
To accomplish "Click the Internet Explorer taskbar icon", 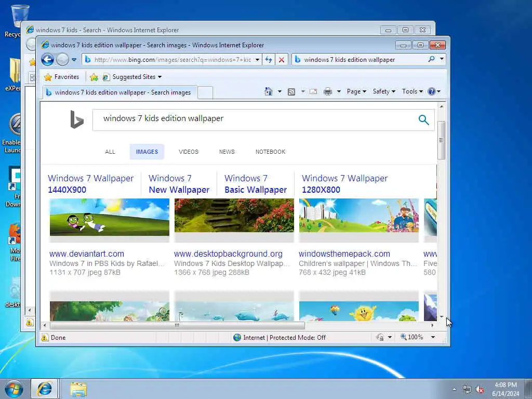I will click(x=45, y=389).
